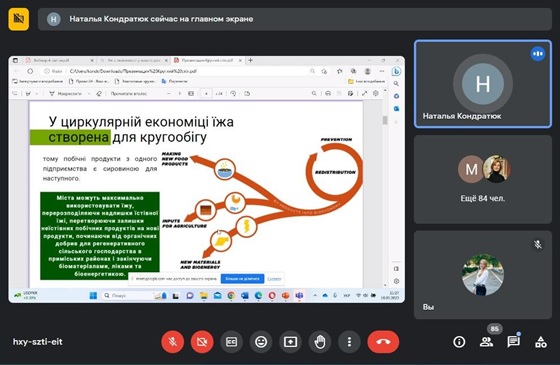Click the yellow icon in the top-left corner
Screen dimensions: 560x365
[x=19, y=19]
